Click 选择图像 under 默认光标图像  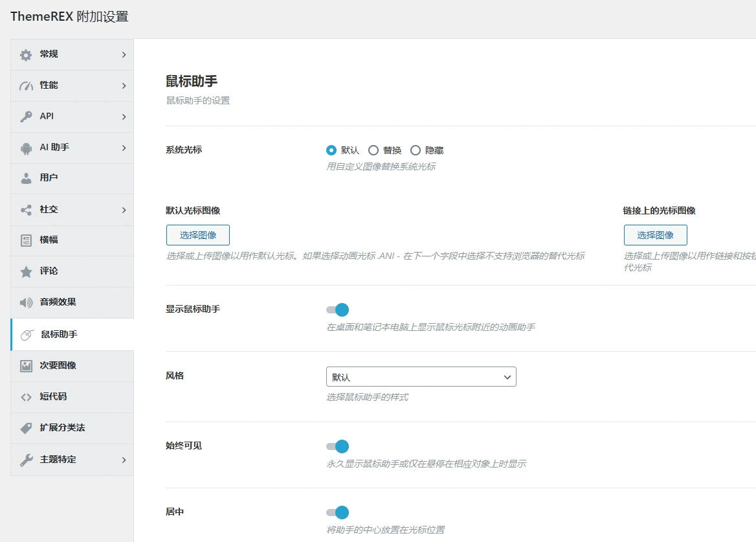[197, 235]
